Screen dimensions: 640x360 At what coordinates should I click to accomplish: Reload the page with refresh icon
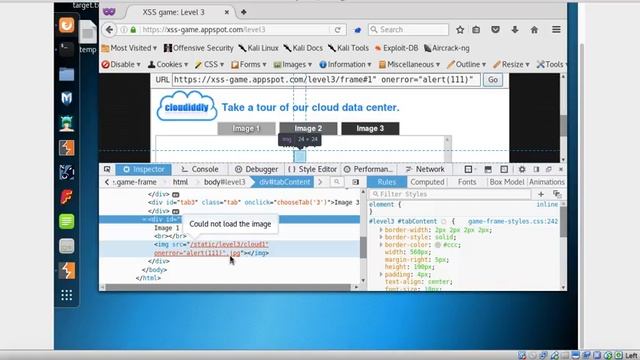pyautogui.click(x=338, y=30)
